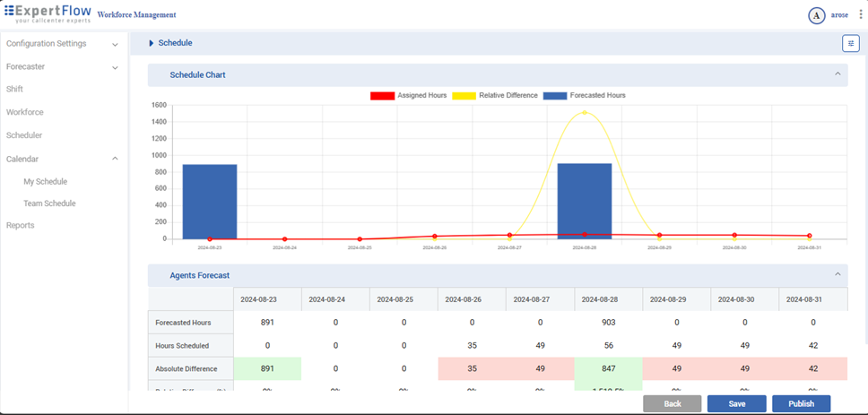Open the Scheduler menu item
The image size is (868, 415).
(x=24, y=135)
